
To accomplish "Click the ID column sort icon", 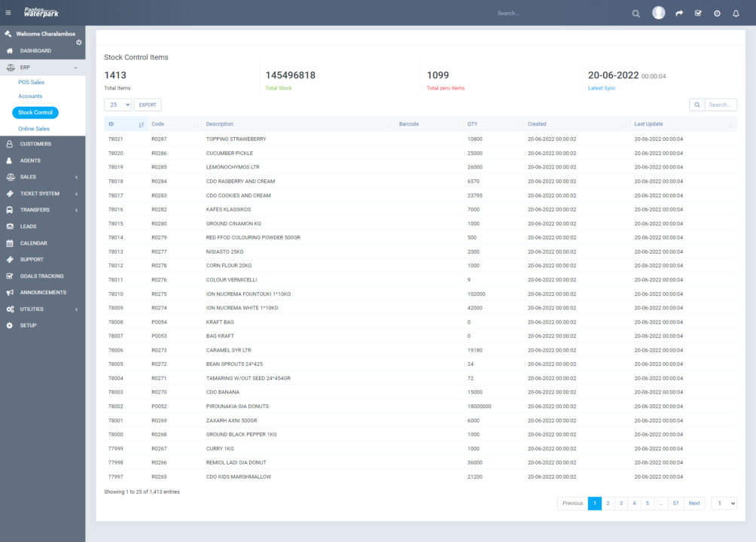I will [x=142, y=124].
